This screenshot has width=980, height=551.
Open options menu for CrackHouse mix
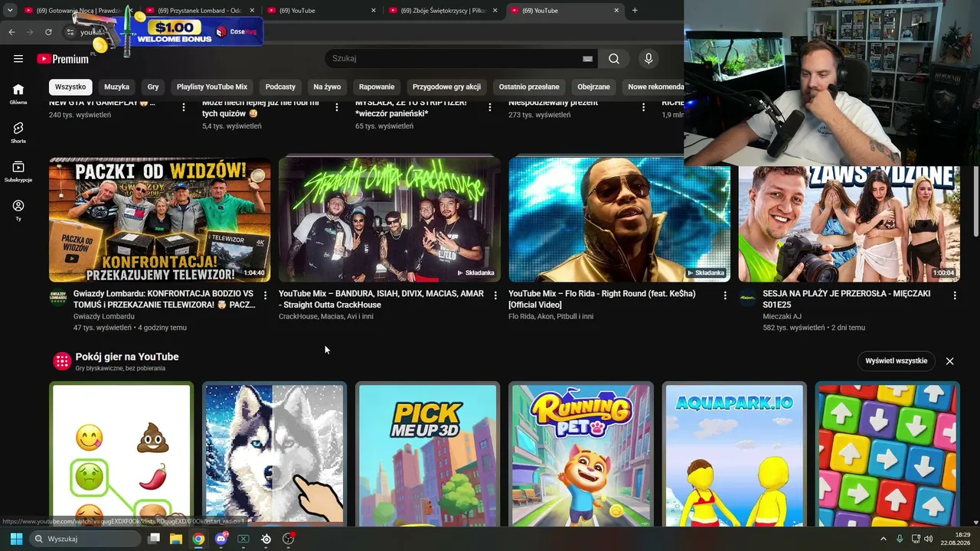(495, 295)
